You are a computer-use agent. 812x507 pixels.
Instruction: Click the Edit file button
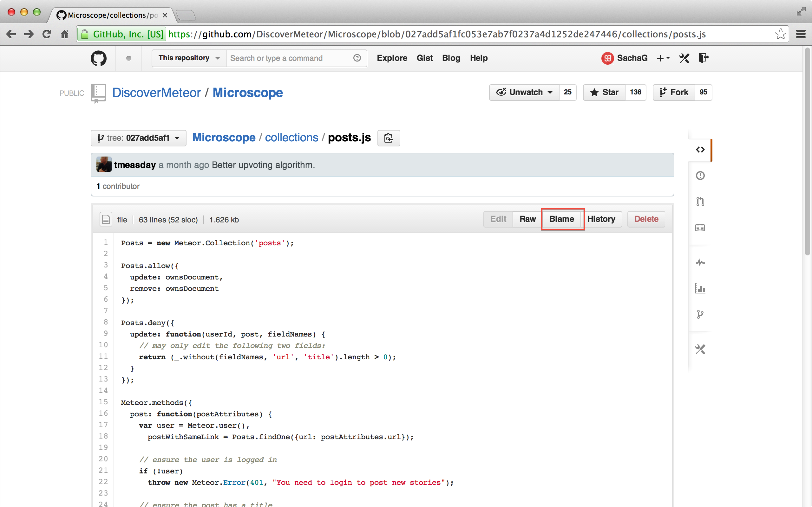498,218
